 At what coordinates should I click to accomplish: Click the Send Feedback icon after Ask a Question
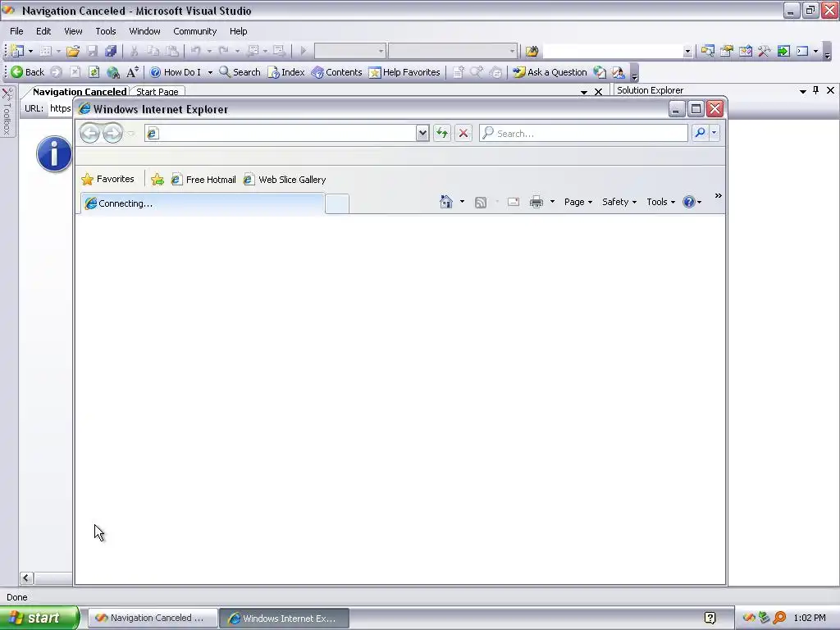point(619,72)
